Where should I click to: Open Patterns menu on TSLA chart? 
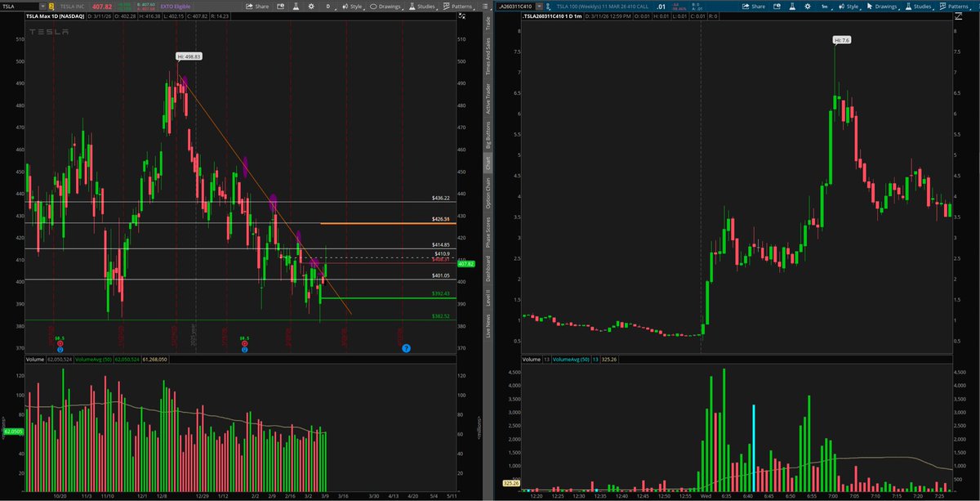pyautogui.click(x=457, y=7)
